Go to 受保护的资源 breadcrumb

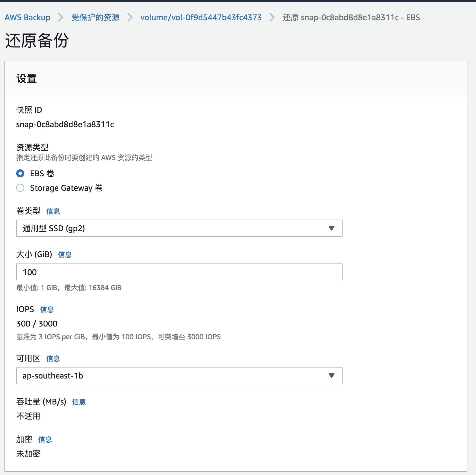pyautogui.click(x=95, y=17)
